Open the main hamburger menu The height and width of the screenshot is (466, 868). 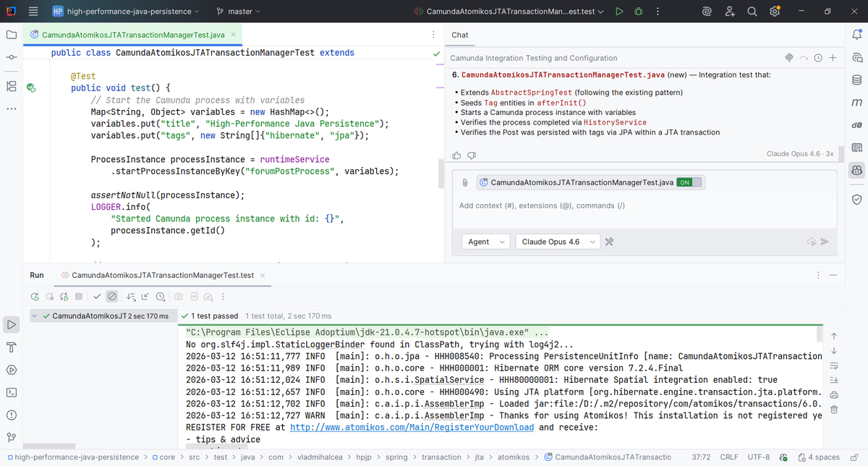tap(33, 12)
